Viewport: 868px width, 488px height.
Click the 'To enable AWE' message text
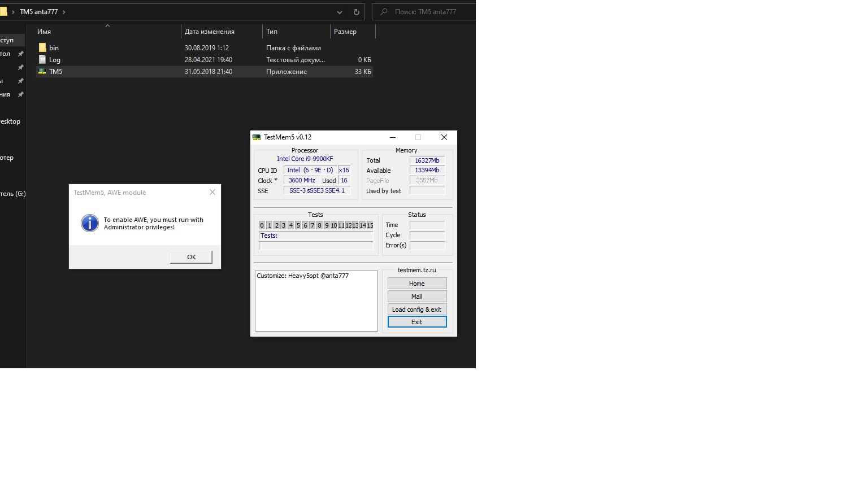point(154,224)
